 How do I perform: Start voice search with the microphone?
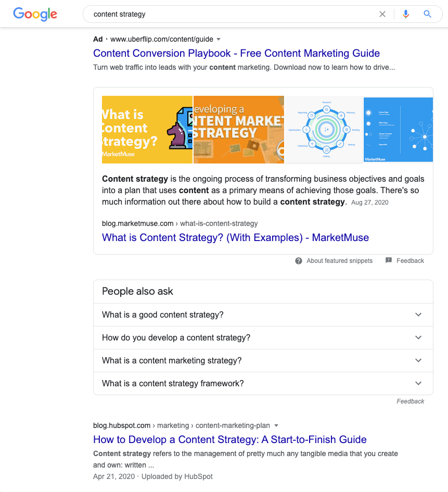[406, 14]
